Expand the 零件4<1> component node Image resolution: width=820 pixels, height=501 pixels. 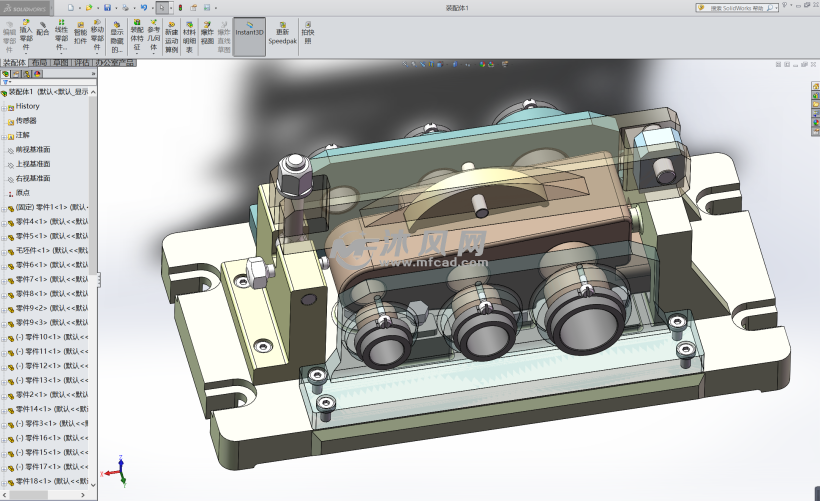click(5, 221)
